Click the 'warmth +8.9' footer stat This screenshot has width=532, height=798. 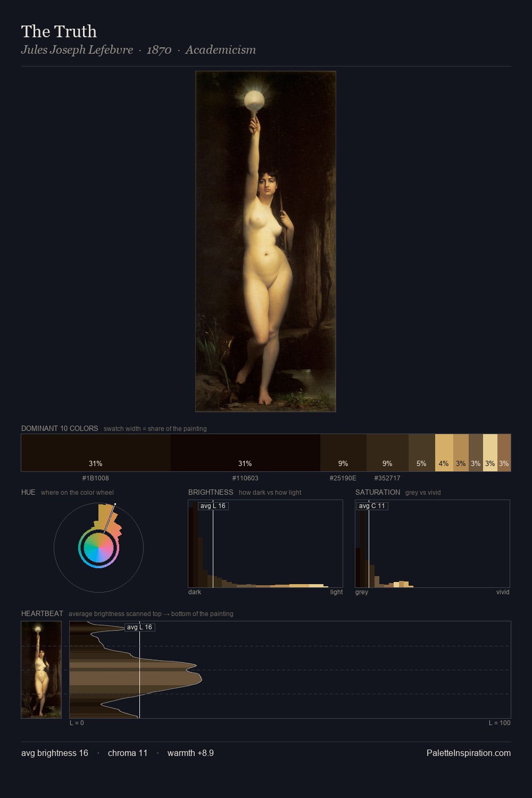[x=190, y=753]
